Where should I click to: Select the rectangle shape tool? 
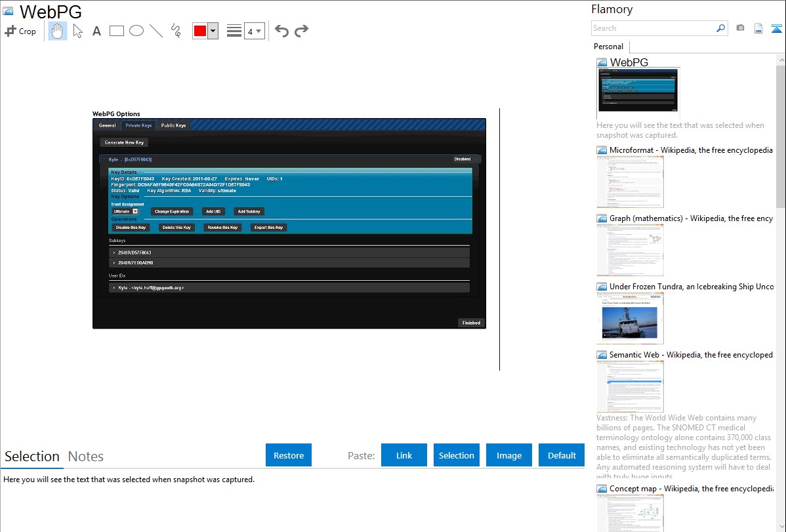pyautogui.click(x=116, y=31)
